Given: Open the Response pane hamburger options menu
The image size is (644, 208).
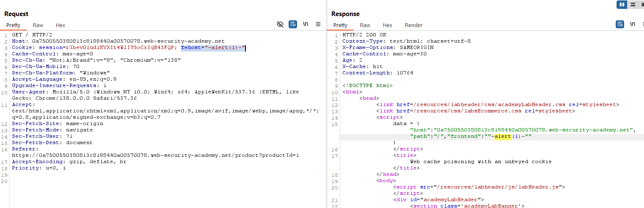Looking at the screenshot, I should 643,25.
